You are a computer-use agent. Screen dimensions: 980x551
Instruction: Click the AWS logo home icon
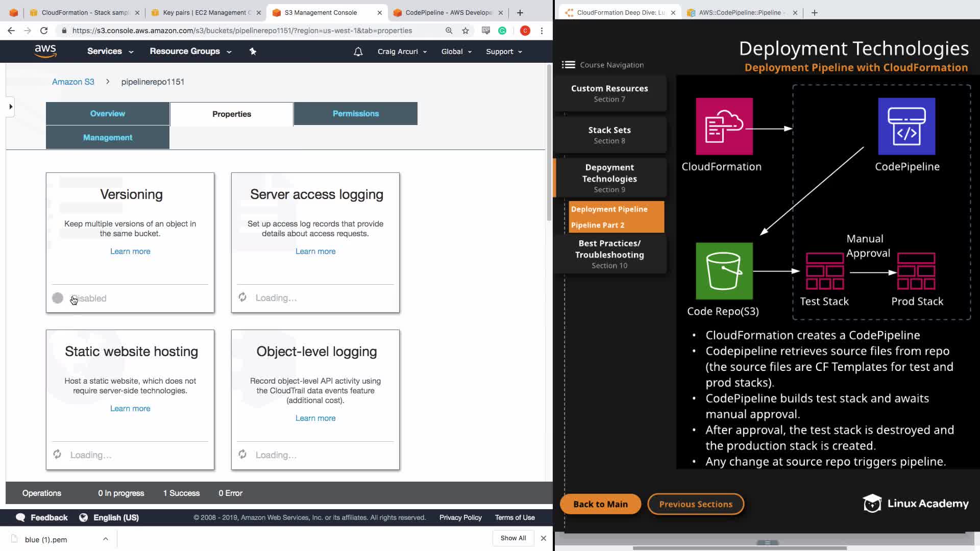click(45, 51)
